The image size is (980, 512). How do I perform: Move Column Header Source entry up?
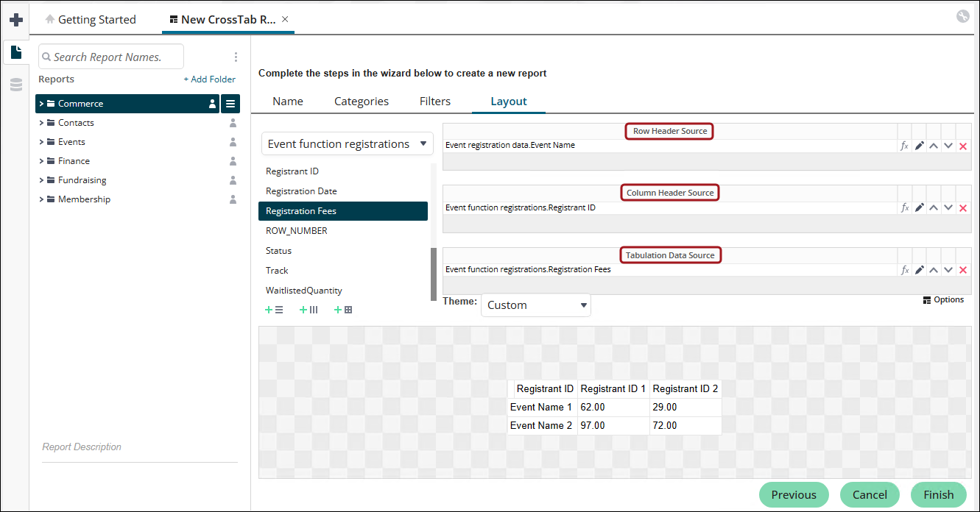tap(934, 208)
